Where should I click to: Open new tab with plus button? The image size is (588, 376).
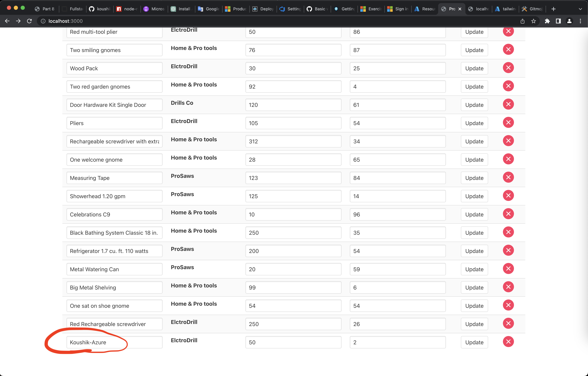click(553, 9)
